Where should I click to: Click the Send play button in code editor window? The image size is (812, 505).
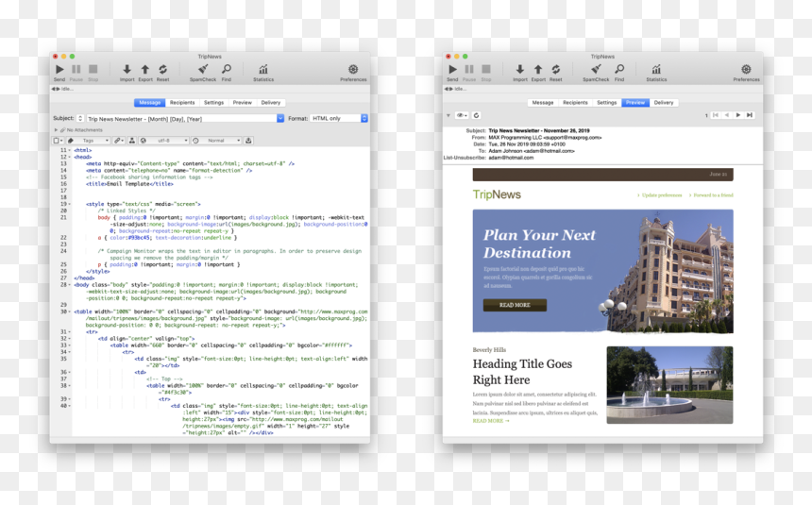pos(59,70)
